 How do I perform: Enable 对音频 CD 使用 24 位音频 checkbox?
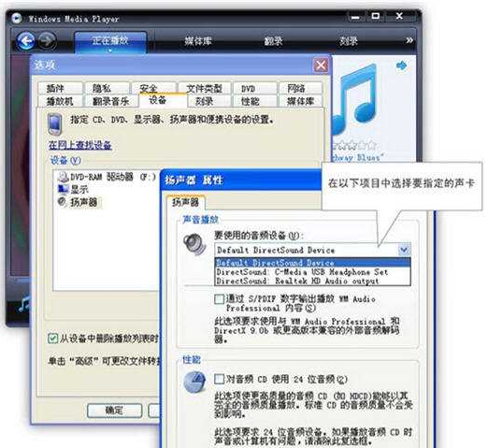pyautogui.click(x=219, y=379)
